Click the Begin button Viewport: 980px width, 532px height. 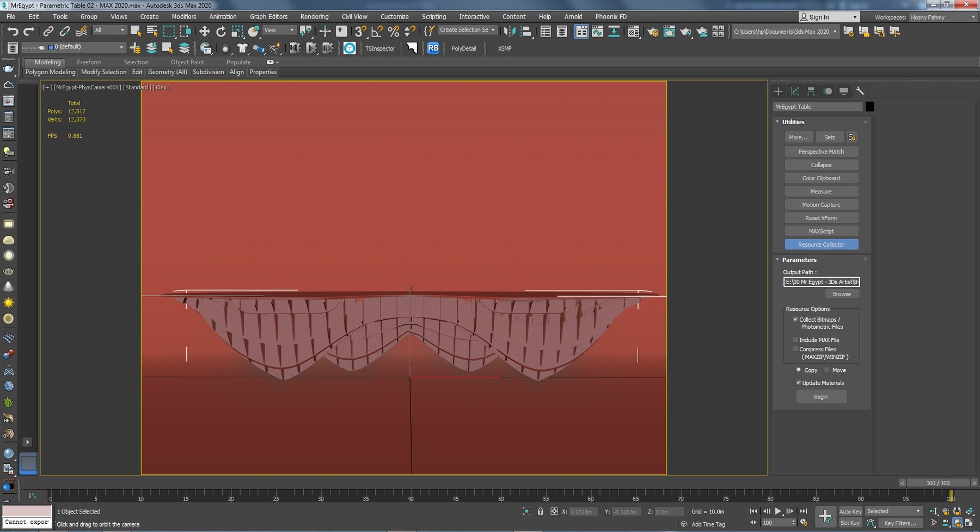821,396
